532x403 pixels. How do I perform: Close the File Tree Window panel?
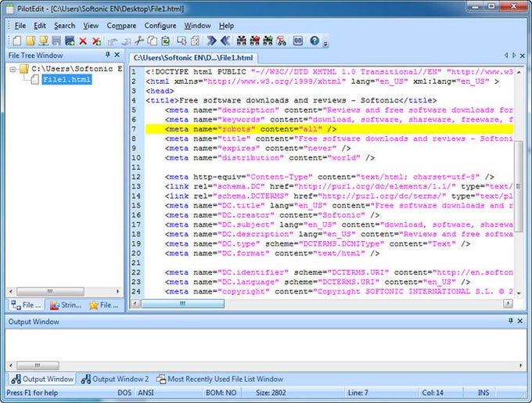118,56
